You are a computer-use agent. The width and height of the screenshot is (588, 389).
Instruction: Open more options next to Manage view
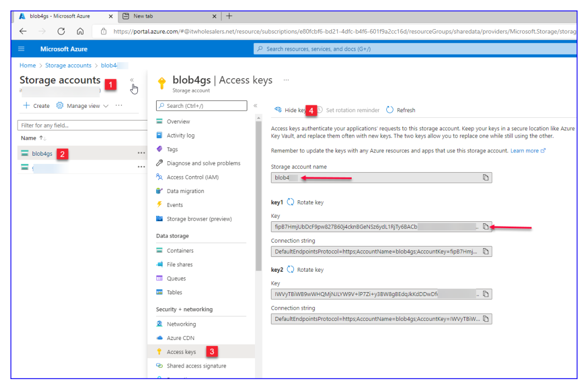[x=119, y=106]
